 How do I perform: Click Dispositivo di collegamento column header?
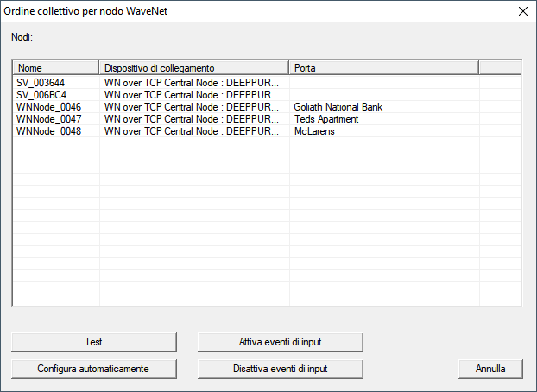point(194,67)
